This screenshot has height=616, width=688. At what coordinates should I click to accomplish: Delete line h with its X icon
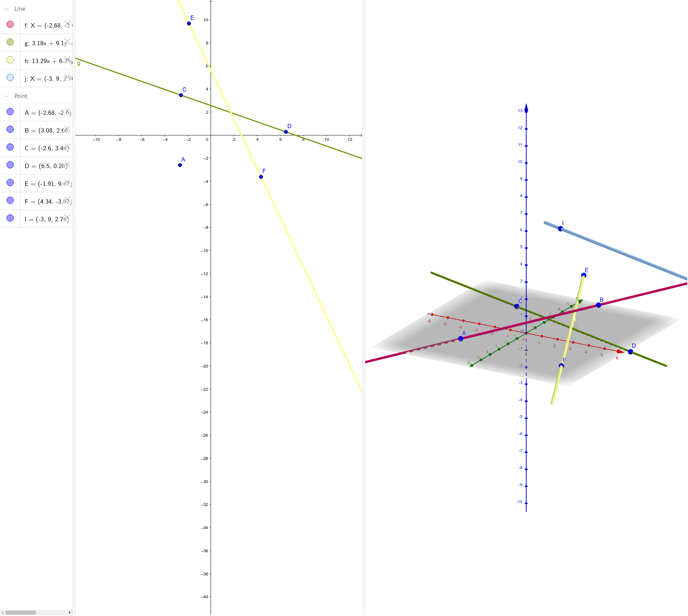point(67,59)
